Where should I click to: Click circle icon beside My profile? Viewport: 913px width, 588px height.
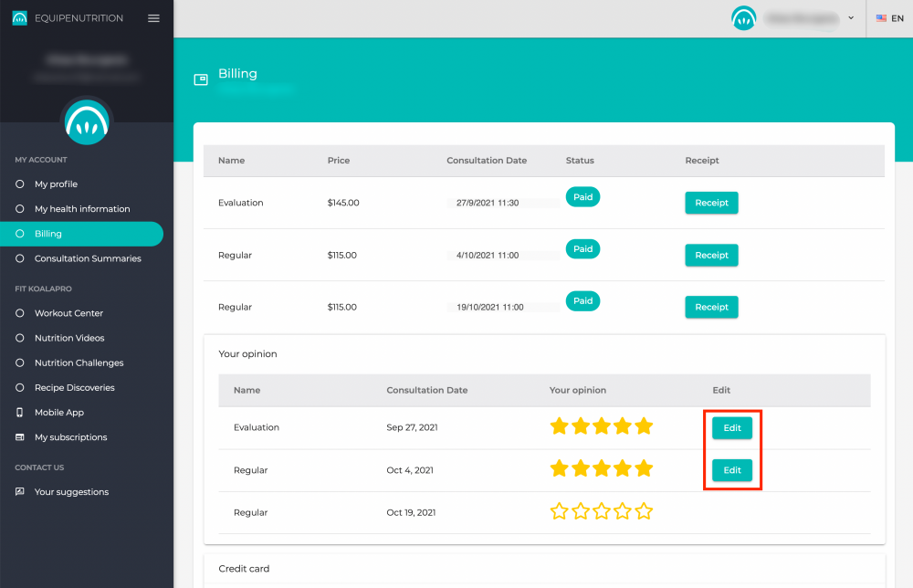click(x=20, y=184)
